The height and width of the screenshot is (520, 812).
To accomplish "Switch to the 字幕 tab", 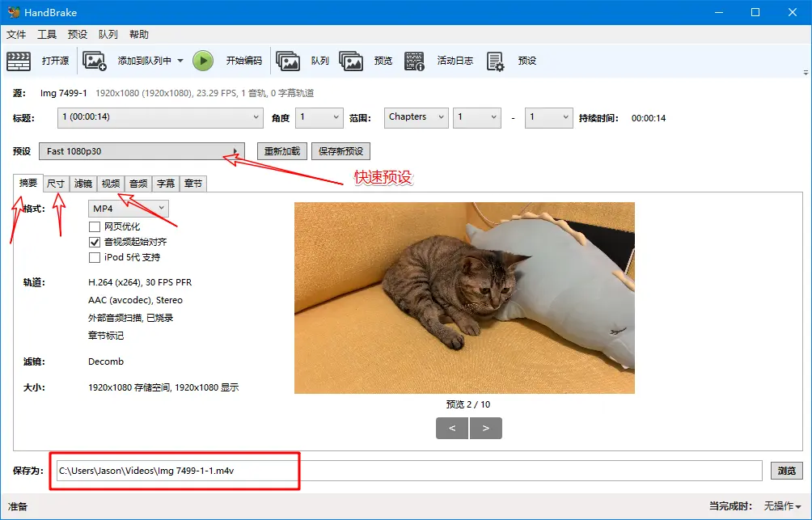I will pyautogui.click(x=166, y=184).
